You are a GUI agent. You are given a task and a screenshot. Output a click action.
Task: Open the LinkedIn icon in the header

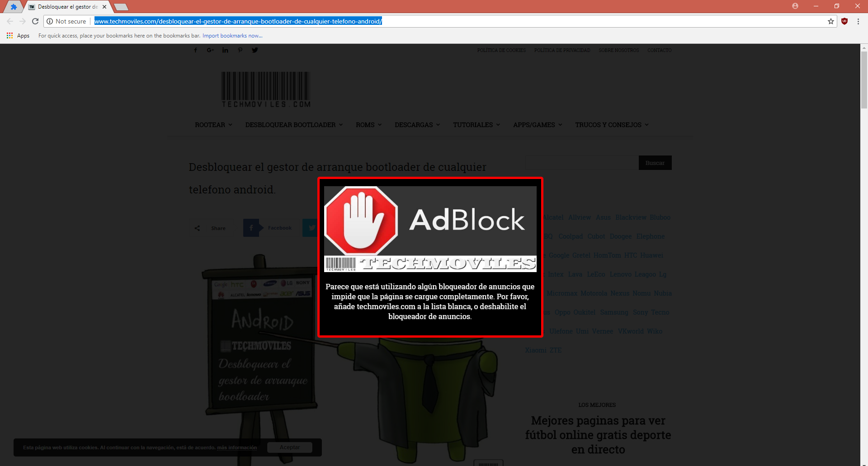point(225,50)
